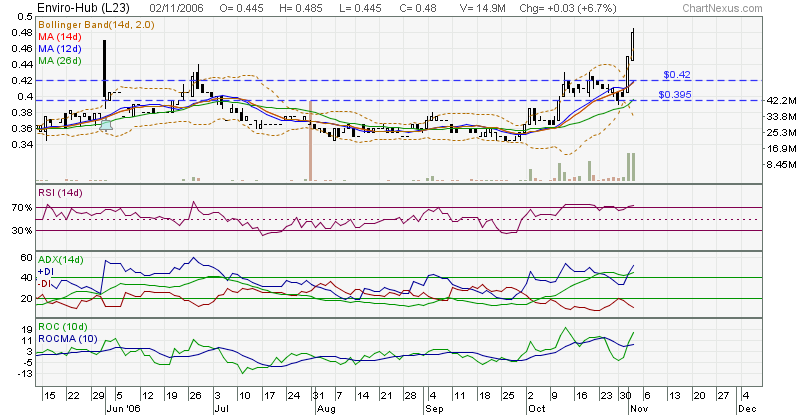Click the 70% RSI level label

click(x=22, y=208)
